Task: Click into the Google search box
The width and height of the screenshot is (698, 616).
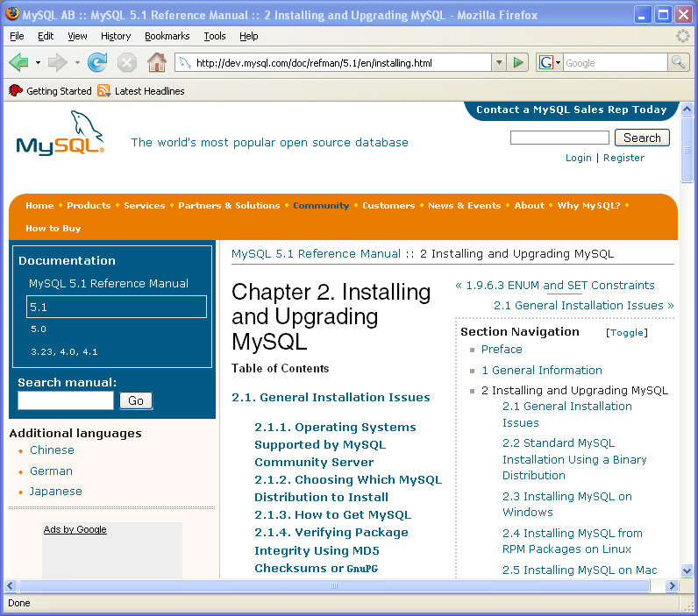Action: tap(616, 63)
